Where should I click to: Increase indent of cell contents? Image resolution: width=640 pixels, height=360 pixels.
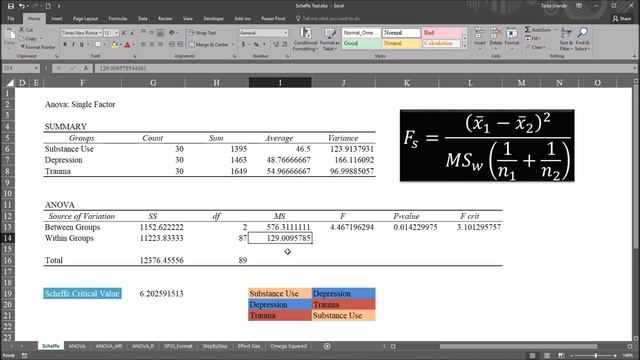pos(180,44)
